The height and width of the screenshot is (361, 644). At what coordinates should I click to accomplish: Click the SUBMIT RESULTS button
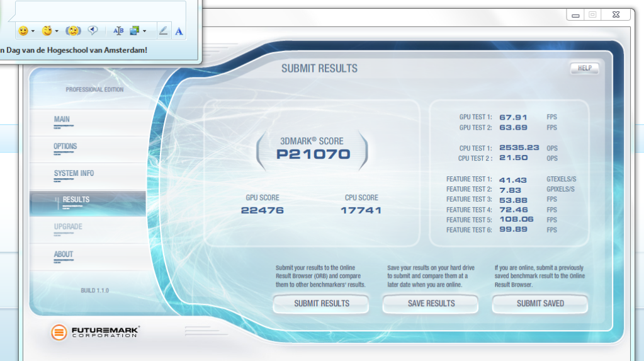pos(321,304)
